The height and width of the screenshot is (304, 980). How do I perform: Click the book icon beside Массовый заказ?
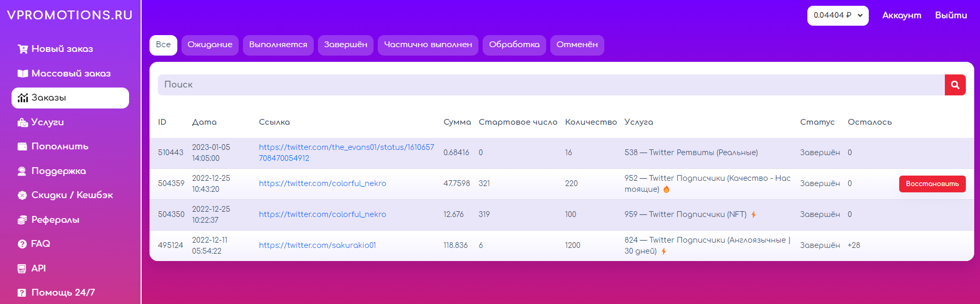[23, 73]
